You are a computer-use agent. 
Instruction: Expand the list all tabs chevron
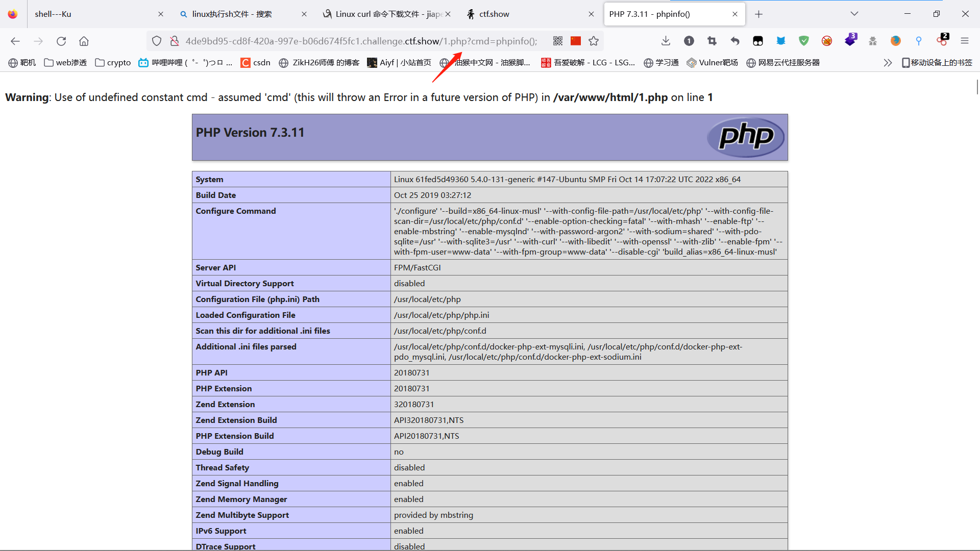click(x=854, y=14)
